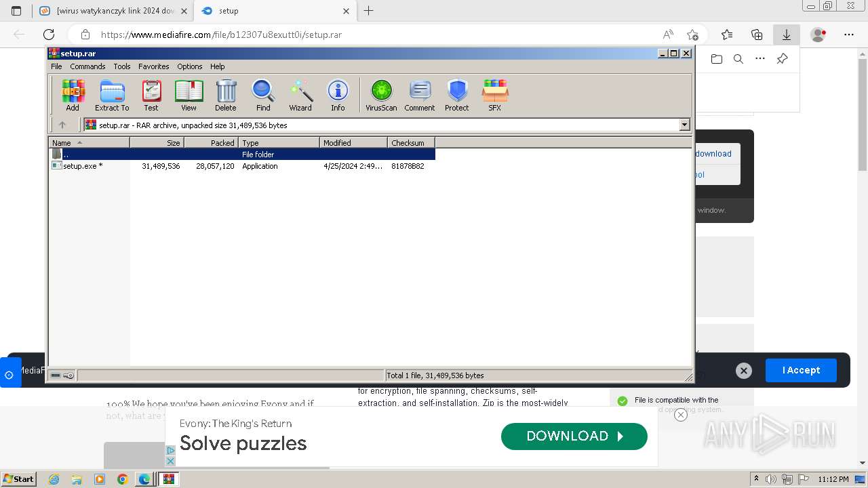
Task: Open the Tools menu
Action: click(x=122, y=66)
